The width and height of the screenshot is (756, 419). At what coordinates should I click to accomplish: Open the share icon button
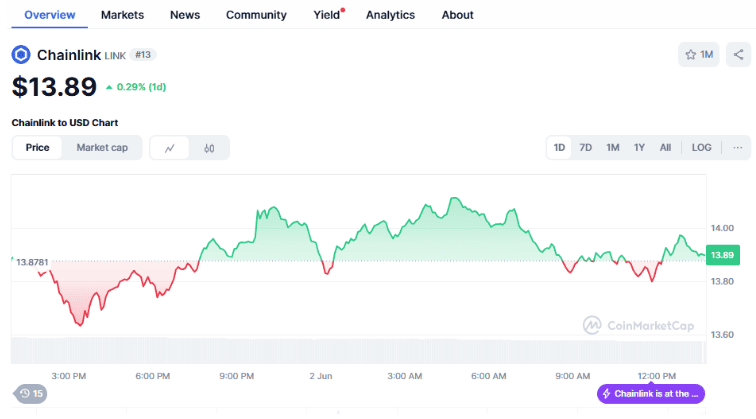(x=738, y=54)
